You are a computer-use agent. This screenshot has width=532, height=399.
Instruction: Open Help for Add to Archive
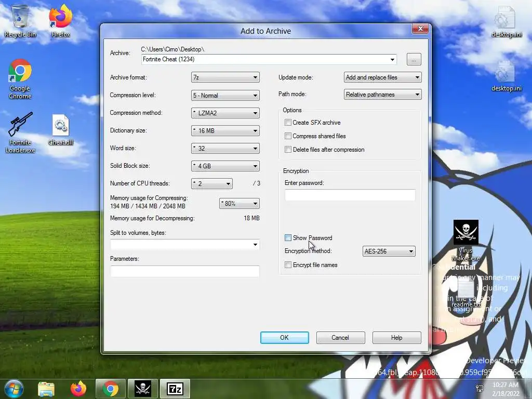(396, 338)
